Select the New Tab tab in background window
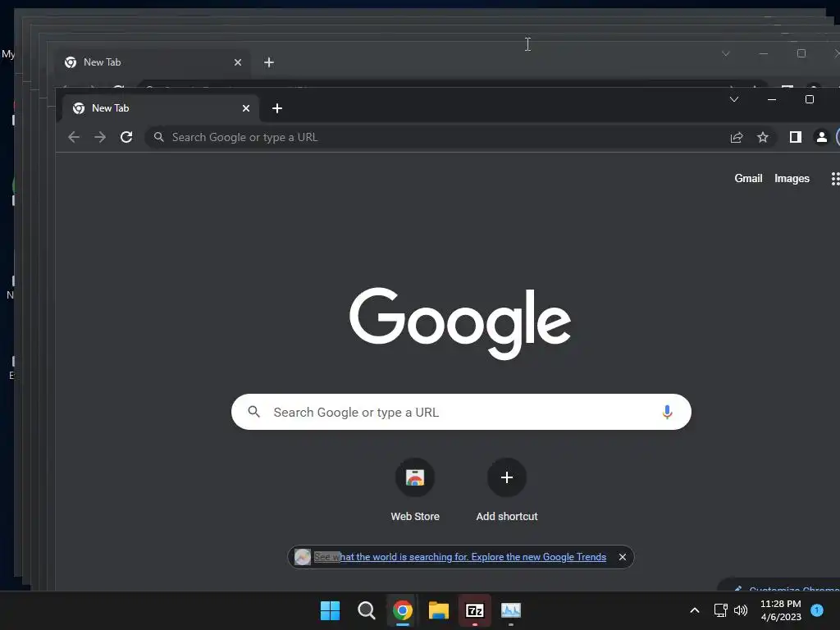840x630 pixels. coord(153,62)
